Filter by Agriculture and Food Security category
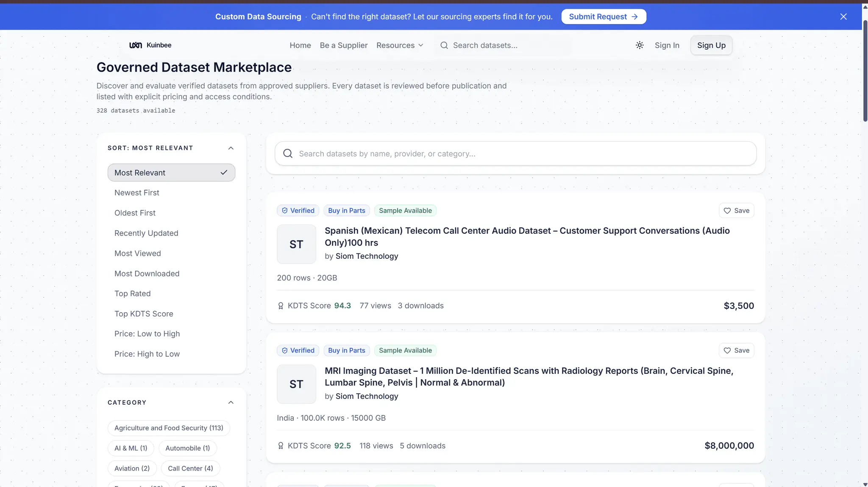Viewport: 868px width, 487px height. [169, 428]
